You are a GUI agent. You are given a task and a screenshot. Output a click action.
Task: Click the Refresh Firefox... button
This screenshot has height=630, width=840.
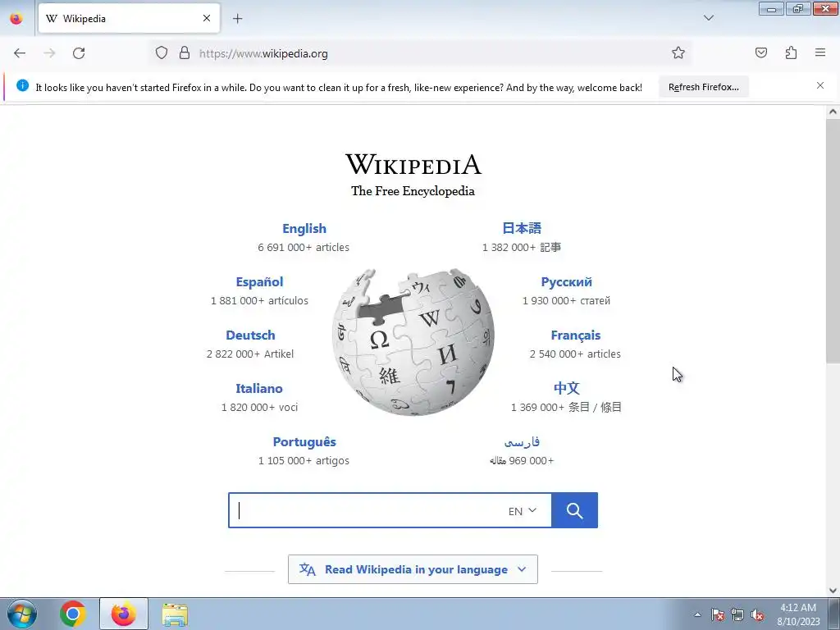[x=703, y=87]
